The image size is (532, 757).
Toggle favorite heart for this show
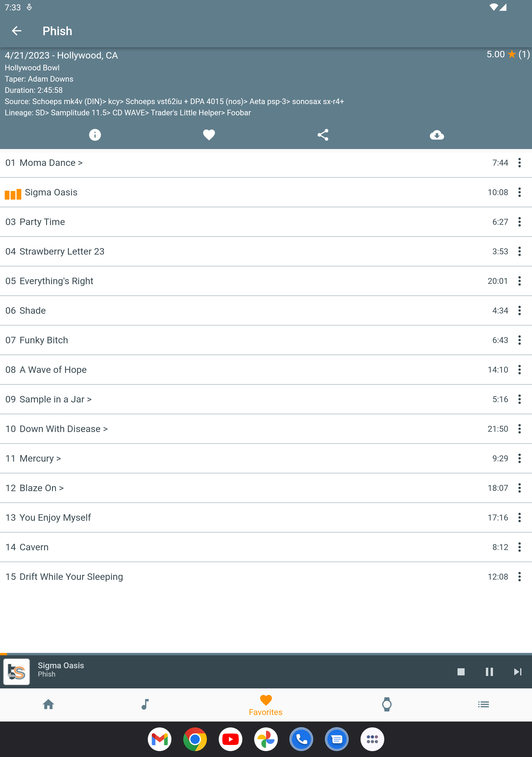click(x=209, y=135)
